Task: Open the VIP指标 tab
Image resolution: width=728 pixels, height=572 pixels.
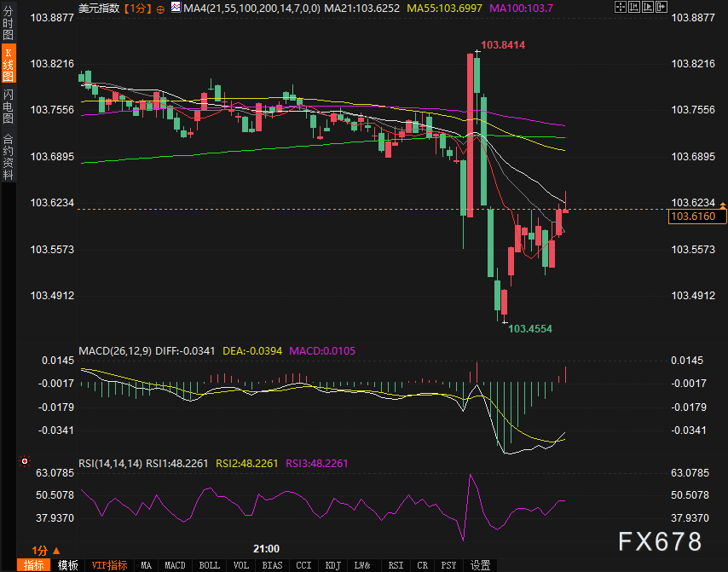Action: point(109,565)
